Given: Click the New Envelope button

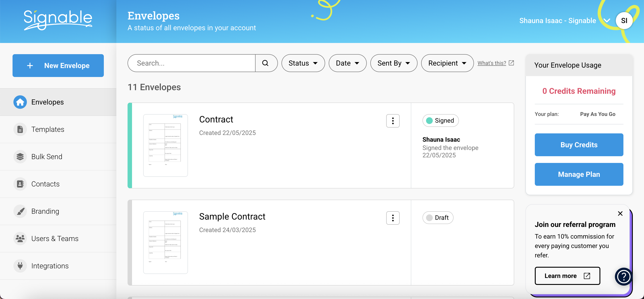Looking at the screenshot, I should [58, 66].
